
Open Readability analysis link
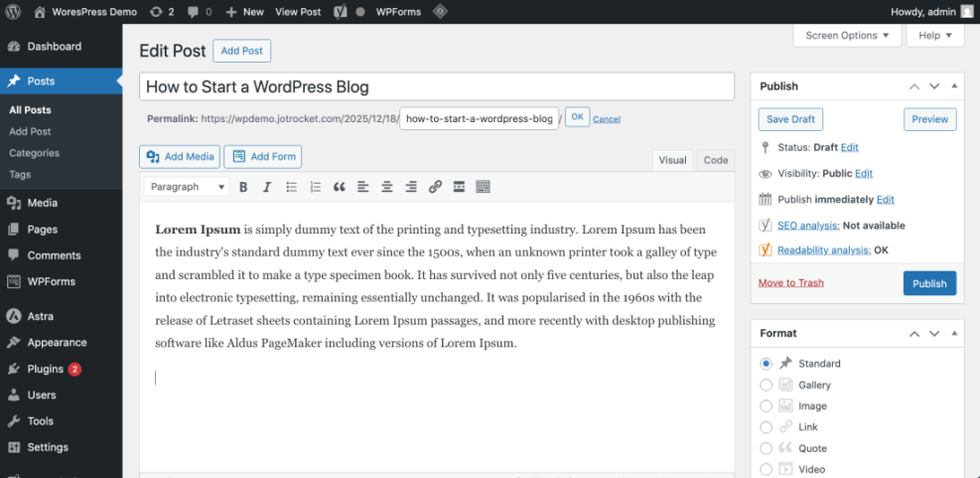[x=824, y=250]
